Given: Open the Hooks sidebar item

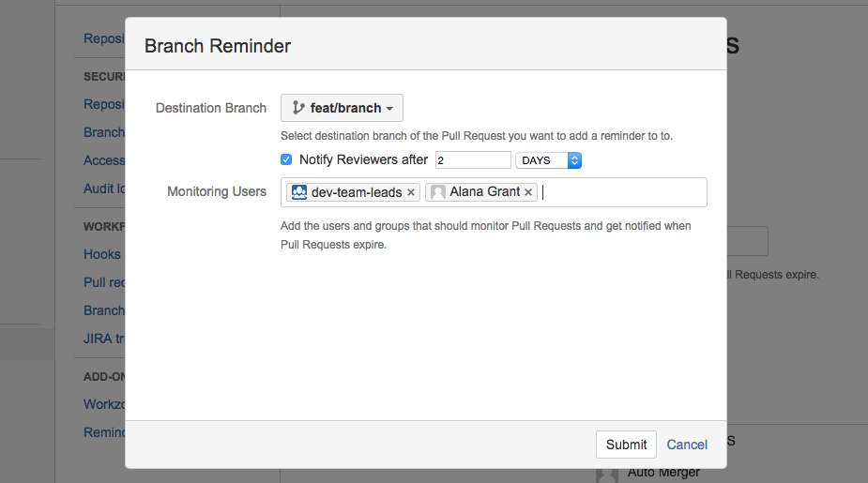Looking at the screenshot, I should tap(102, 254).
